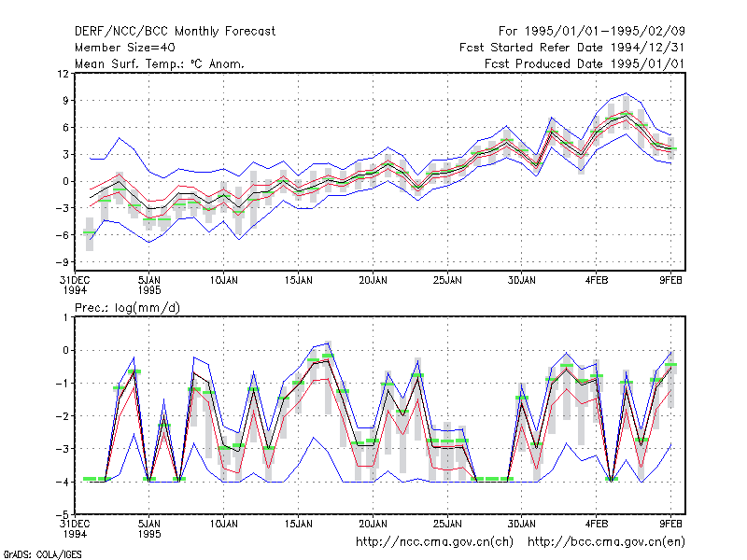Click the Fcst Produced Date 1995/01/01 text
Viewport: 747px width, 560px height.
point(585,63)
